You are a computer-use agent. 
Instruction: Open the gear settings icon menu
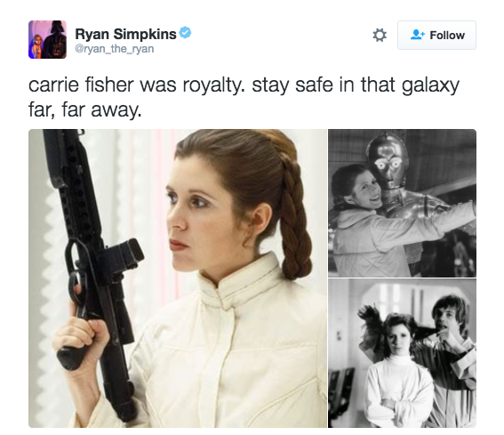(380, 35)
